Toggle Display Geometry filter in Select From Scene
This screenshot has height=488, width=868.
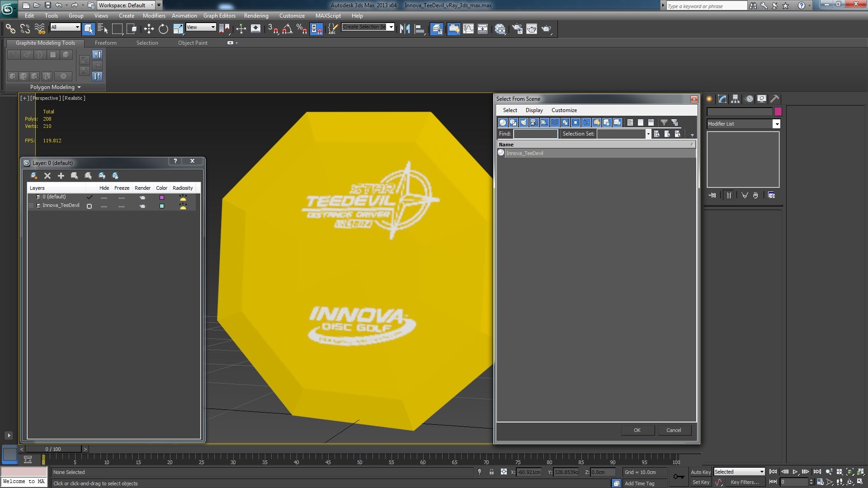coord(503,122)
